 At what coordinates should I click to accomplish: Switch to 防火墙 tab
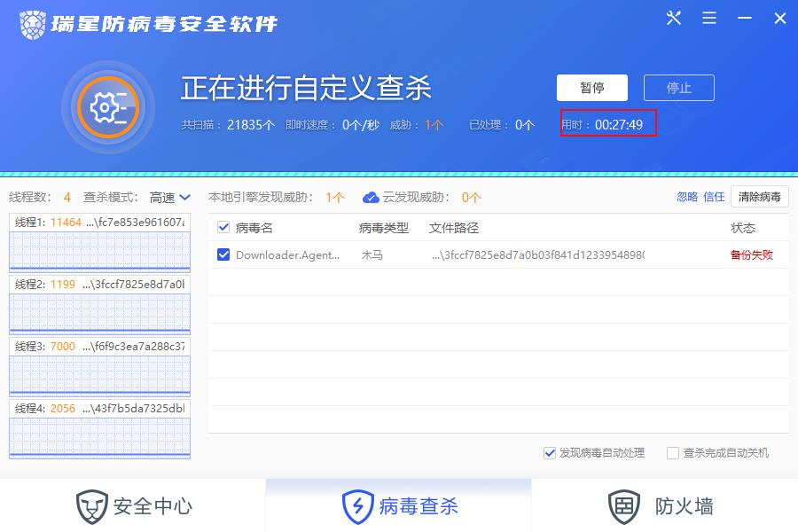coord(665,505)
